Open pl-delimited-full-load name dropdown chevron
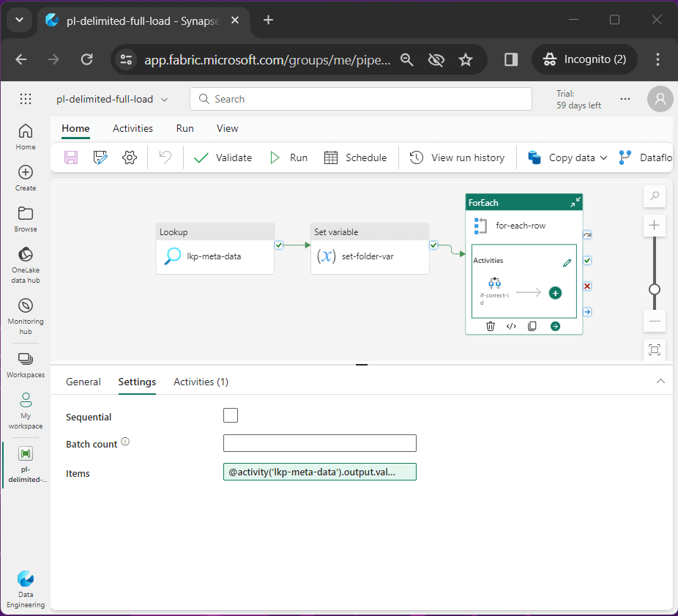The width and height of the screenshot is (678, 616). (x=164, y=100)
